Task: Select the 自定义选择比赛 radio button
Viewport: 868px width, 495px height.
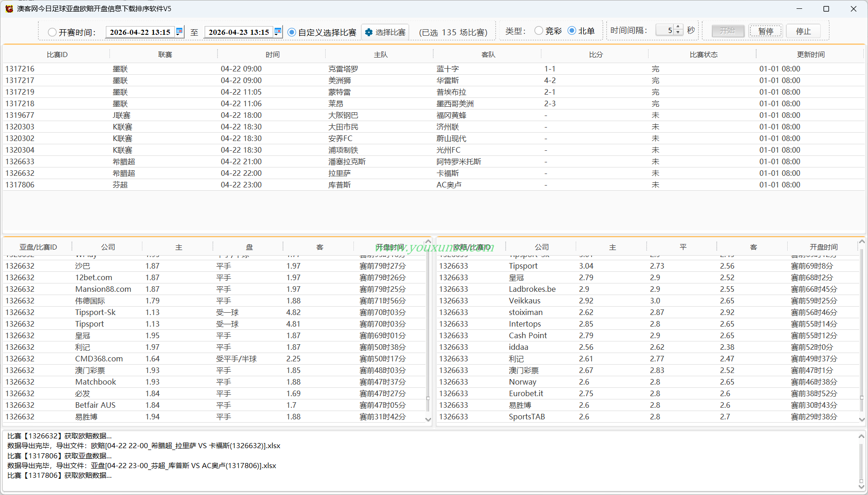Action: [292, 32]
